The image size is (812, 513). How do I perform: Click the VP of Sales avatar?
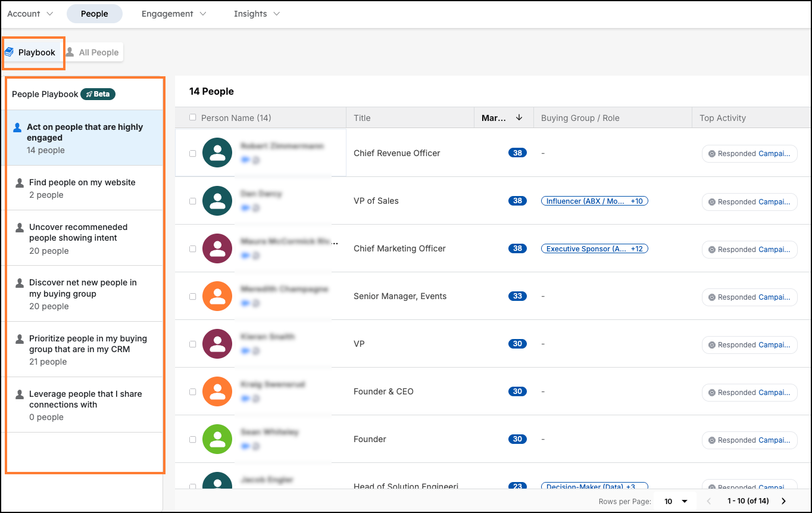point(217,201)
